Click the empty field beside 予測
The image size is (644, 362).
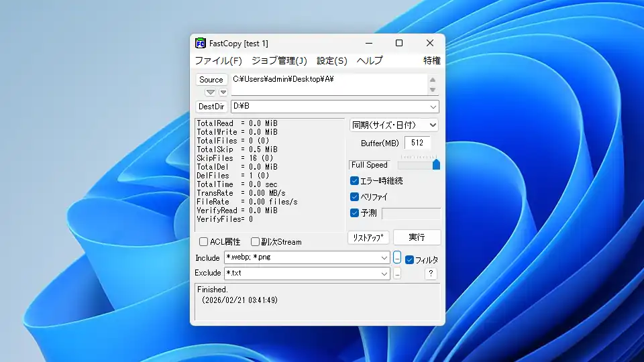point(411,213)
